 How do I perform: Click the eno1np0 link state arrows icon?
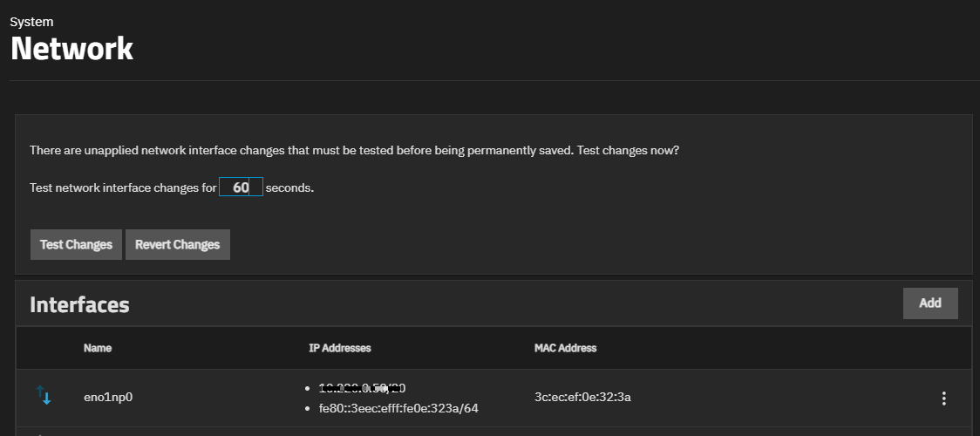pos(44,396)
